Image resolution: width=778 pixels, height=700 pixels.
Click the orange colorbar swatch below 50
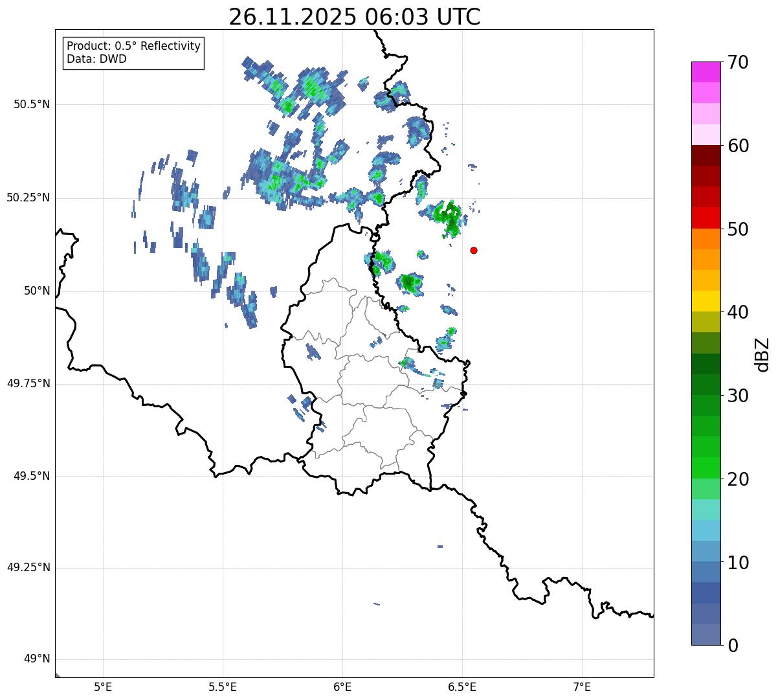[706, 239]
